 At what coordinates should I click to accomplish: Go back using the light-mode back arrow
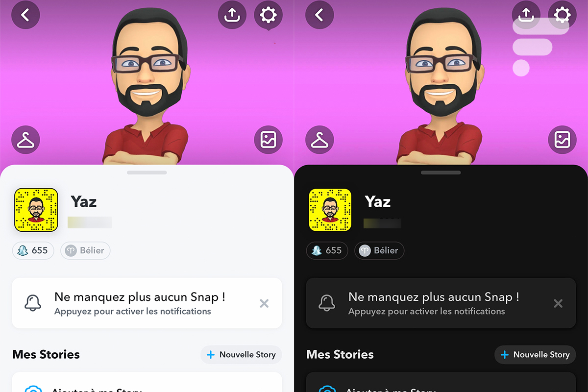click(25, 15)
